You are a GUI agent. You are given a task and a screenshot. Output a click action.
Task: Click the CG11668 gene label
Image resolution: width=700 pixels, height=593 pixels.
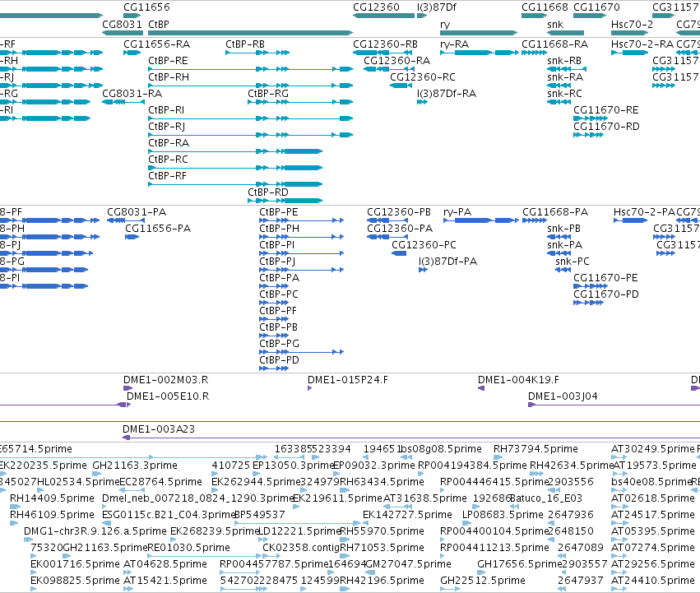[545, 7]
